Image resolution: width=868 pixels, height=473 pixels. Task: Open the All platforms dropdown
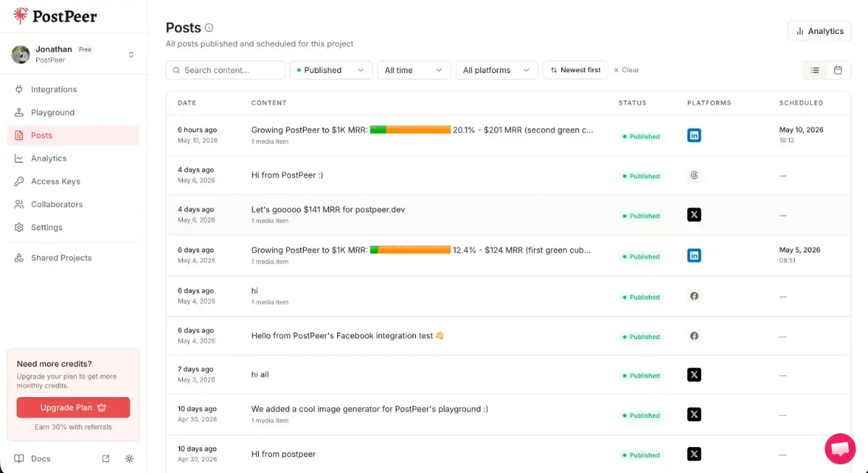point(497,70)
